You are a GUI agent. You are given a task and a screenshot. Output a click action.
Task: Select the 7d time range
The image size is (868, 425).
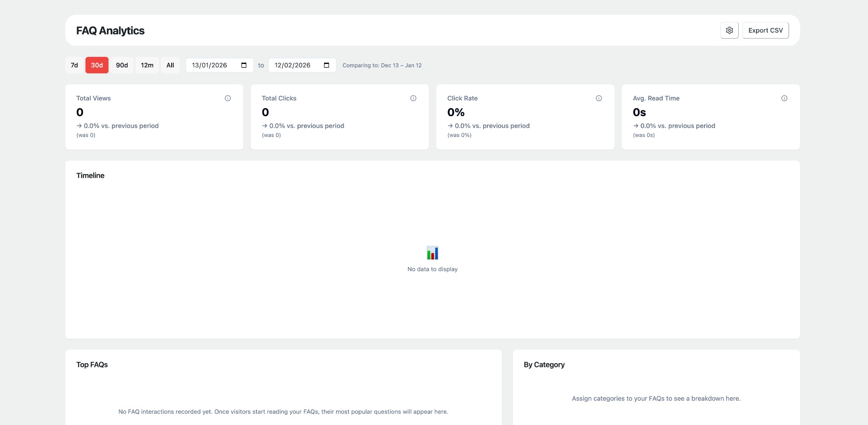75,65
